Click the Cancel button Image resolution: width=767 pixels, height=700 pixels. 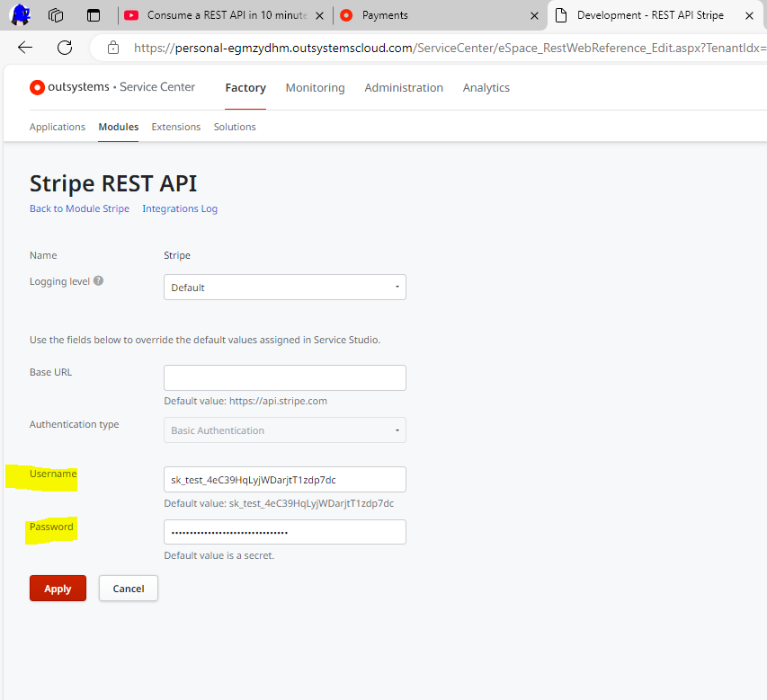tap(129, 588)
